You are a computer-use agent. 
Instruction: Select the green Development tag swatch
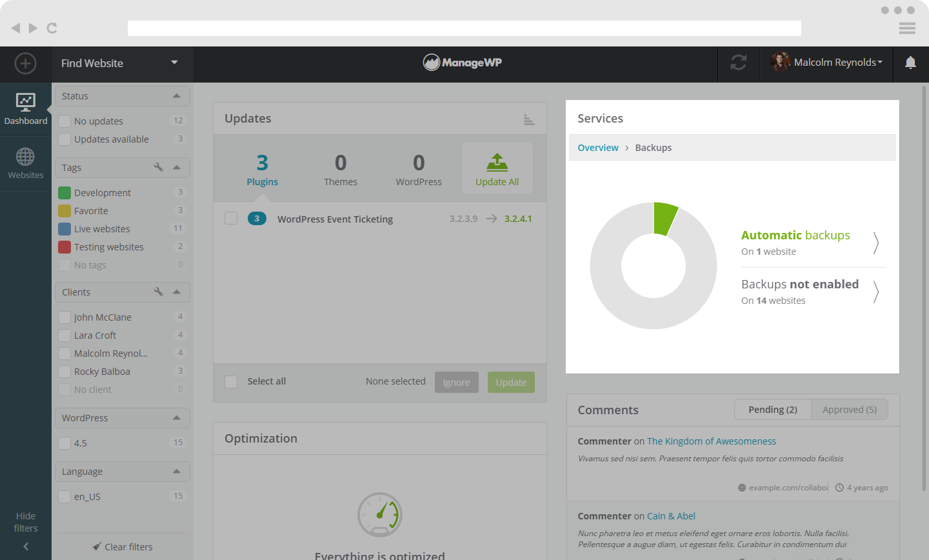coord(65,193)
